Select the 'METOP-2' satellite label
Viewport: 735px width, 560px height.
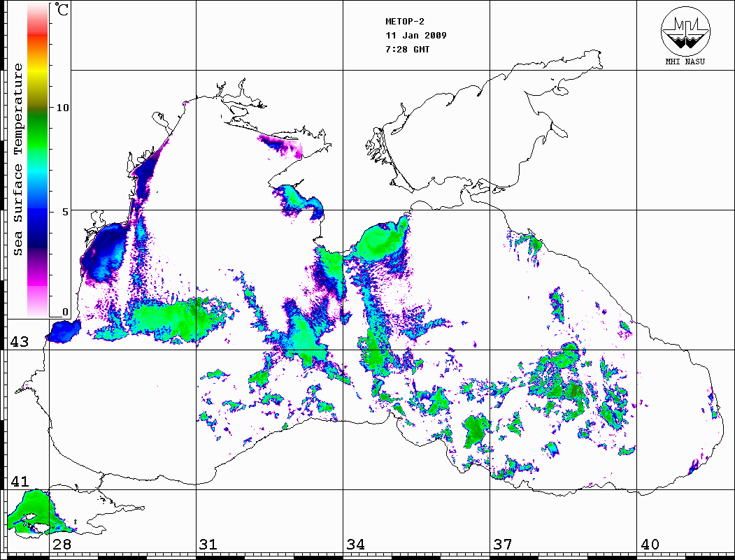pos(405,21)
